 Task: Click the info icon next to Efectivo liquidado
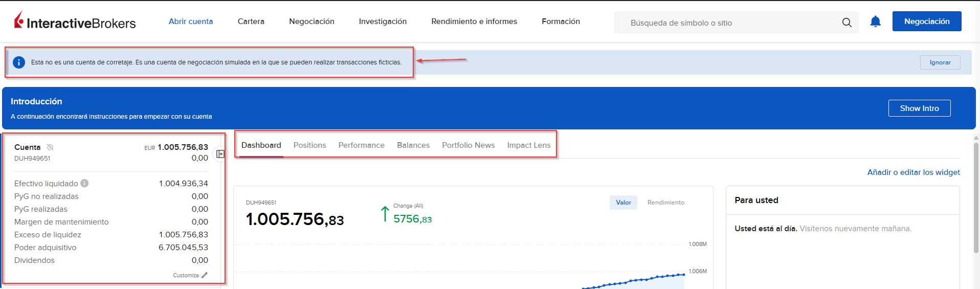85,183
